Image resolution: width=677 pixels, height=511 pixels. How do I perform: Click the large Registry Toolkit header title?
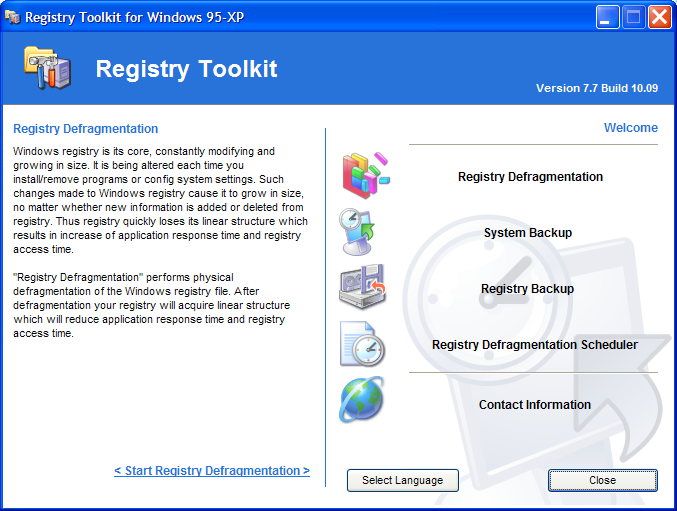[187, 69]
